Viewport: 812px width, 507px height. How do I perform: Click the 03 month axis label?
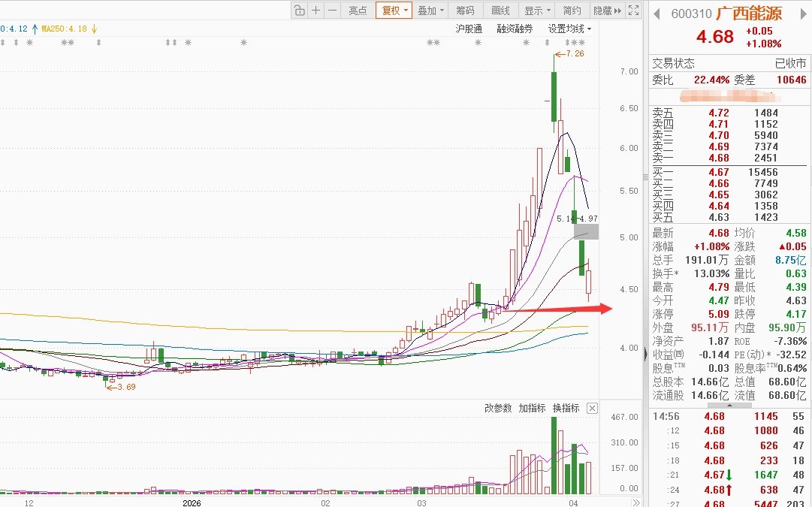(421, 502)
